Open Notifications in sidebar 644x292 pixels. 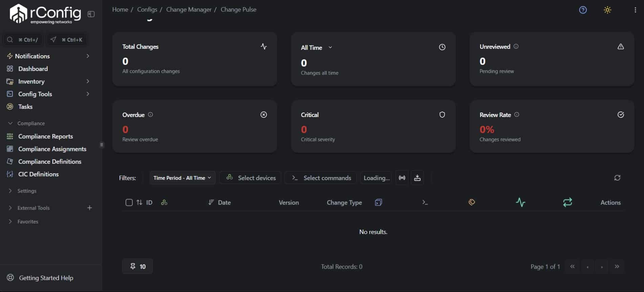(32, 56)
